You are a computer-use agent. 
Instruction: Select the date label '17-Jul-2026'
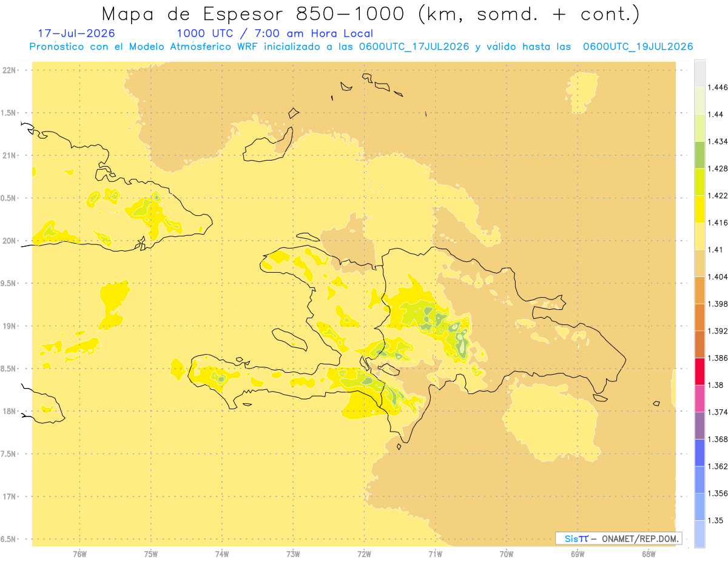[x=76, y=33]
